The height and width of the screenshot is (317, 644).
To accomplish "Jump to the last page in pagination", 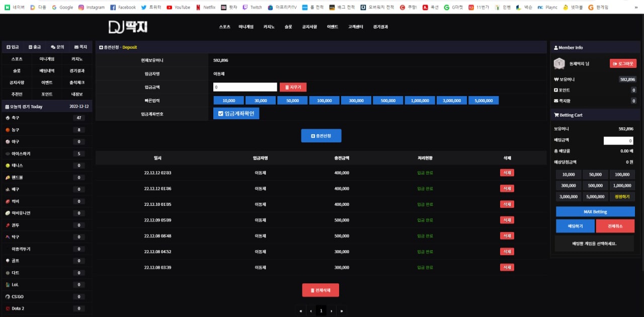I will (x=342, y=311).
